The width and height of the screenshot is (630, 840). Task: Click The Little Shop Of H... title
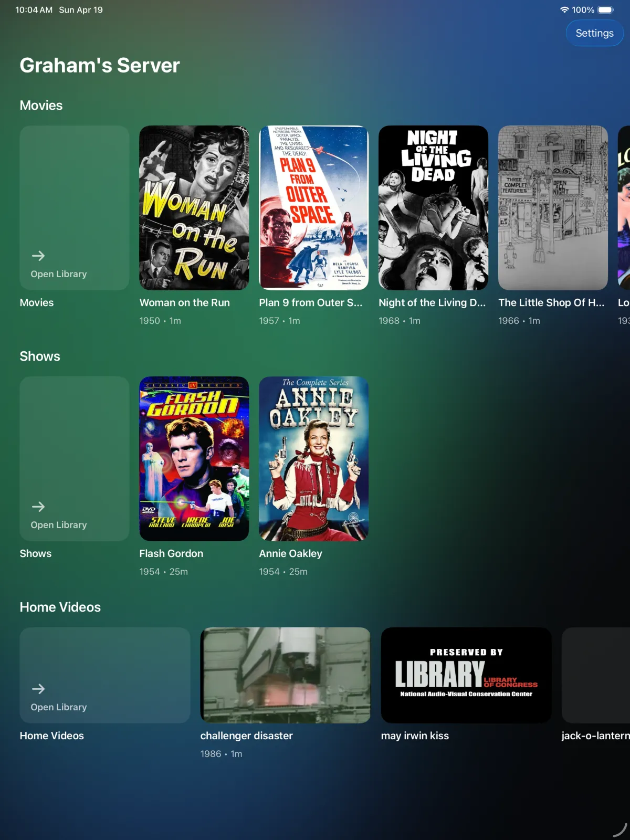pyautogui.click(x=552, y=303)
